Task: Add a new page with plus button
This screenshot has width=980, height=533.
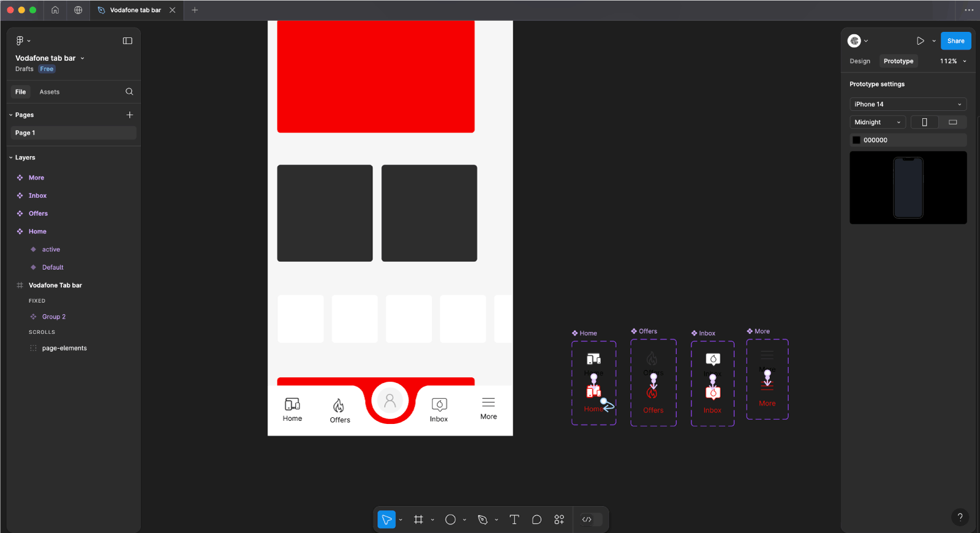Action: coord(130,115)
